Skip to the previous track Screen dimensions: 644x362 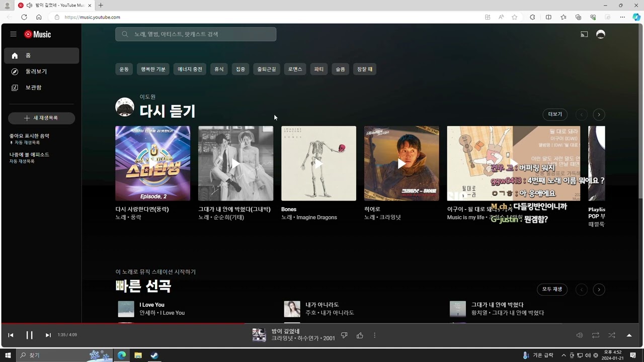point(11,335)
